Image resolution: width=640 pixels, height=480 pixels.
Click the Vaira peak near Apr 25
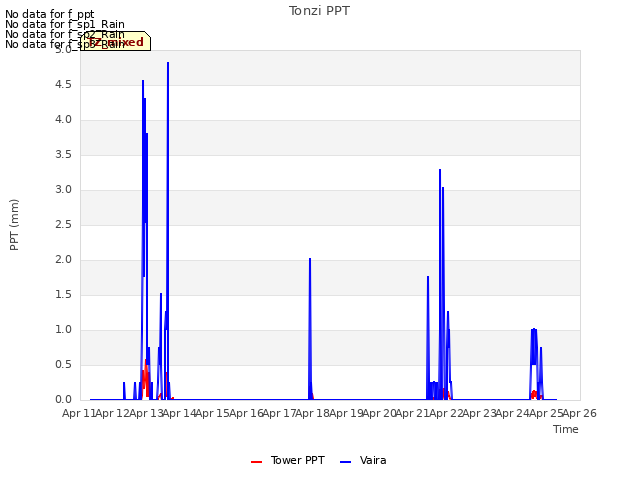click(x=534, y=329)
